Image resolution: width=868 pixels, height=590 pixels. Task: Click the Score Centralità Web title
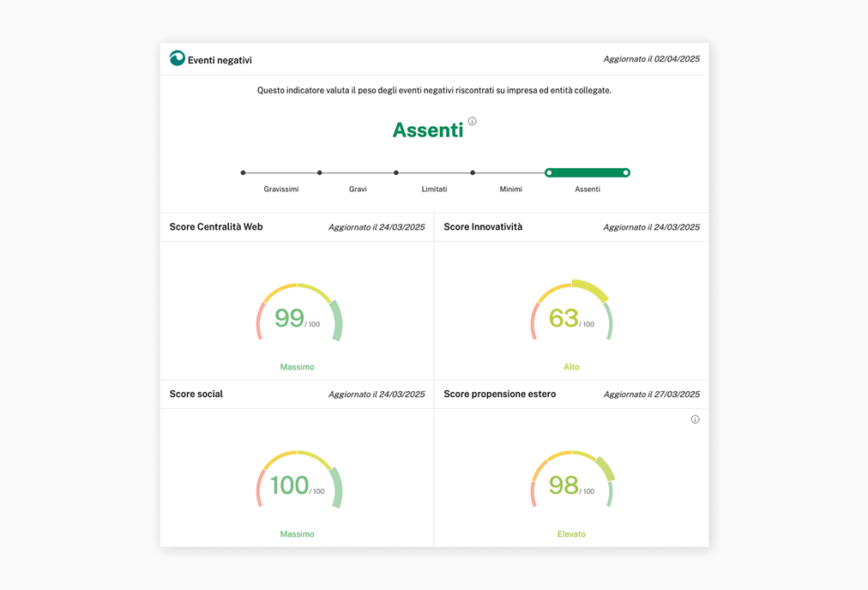(x=216, y=227)
